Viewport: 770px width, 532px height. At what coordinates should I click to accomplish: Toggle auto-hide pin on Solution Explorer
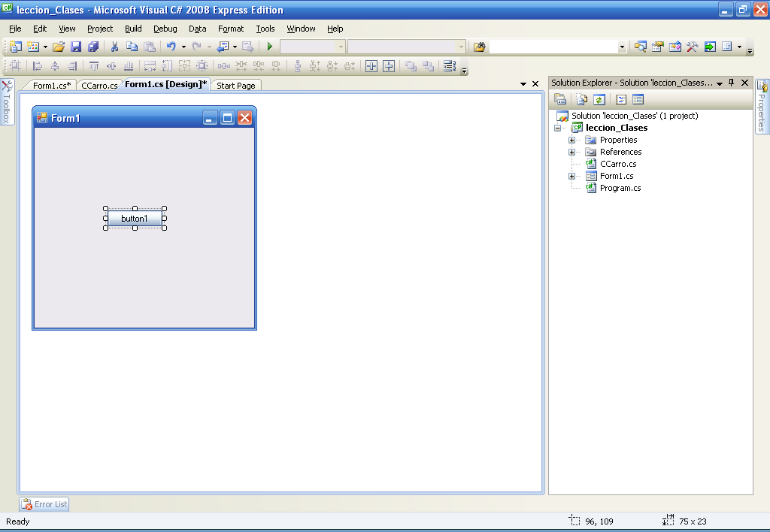pyautogui.click(x=731, y=83)
